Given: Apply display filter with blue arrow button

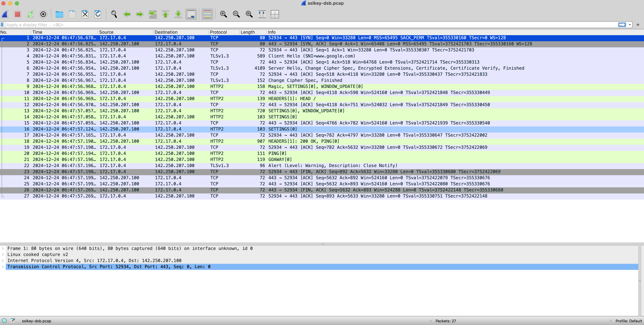Looking at the screenshot, I should tap(622, 25).
